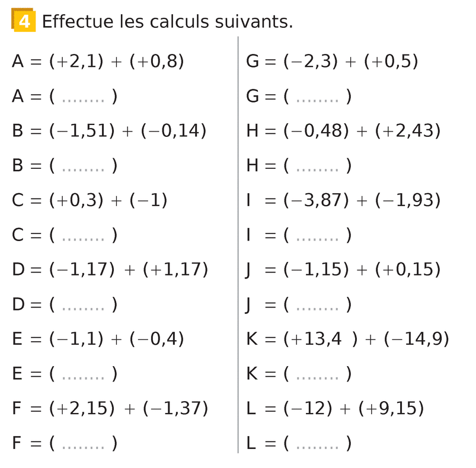The image size is (476, 468).
Task: Click the orange exercise number 4 badge
Action: pyautogui.click(x=23, y=21)
